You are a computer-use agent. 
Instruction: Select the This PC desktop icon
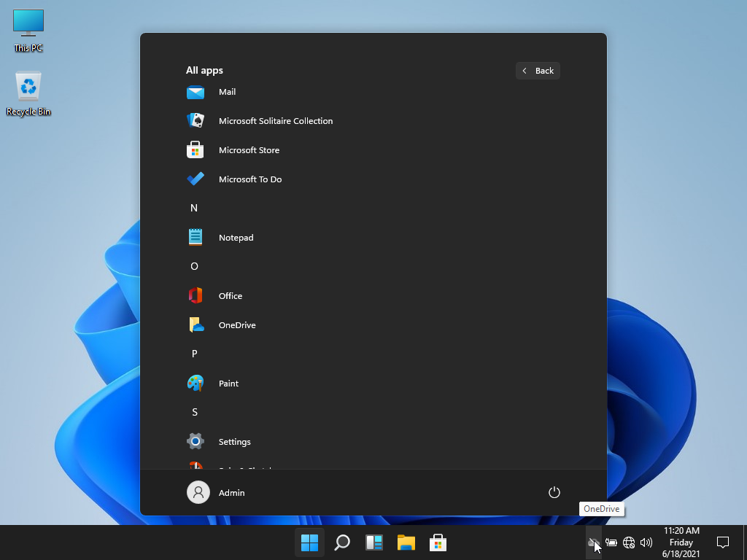click(28, 31)
